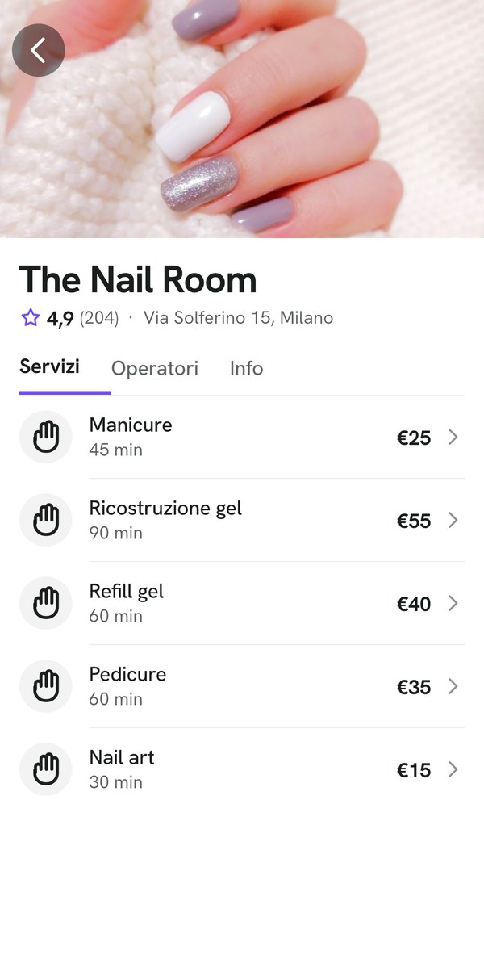Select the Manicure service name
This screenshot has height=980, width=484.
131,425
